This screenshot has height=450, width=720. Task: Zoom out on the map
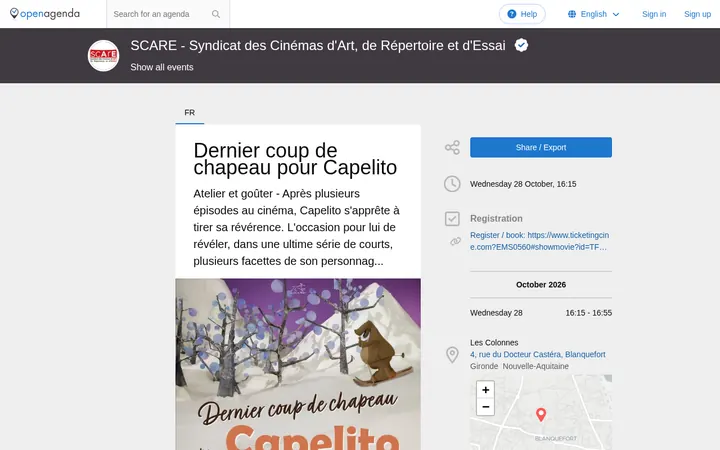click(485, 407)
